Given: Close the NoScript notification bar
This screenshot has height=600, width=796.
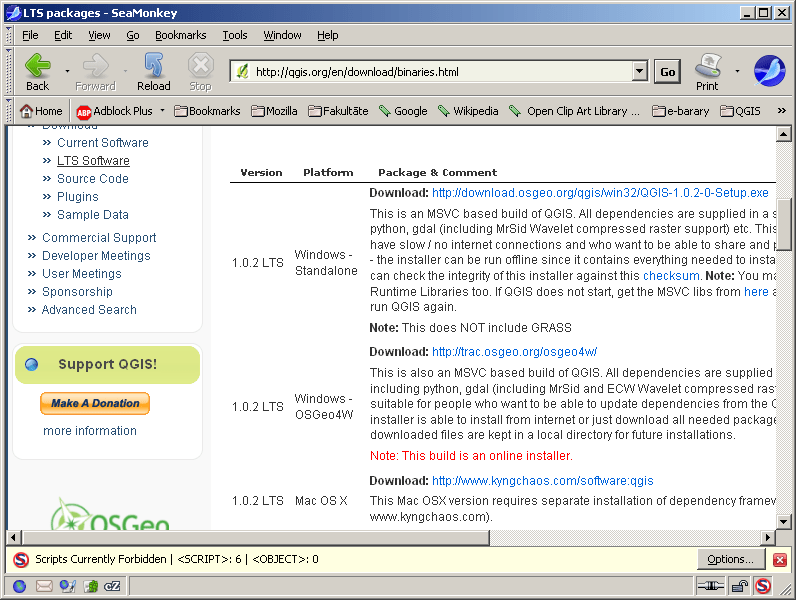Looking at the screenshot, I should [x=780, y=559].
